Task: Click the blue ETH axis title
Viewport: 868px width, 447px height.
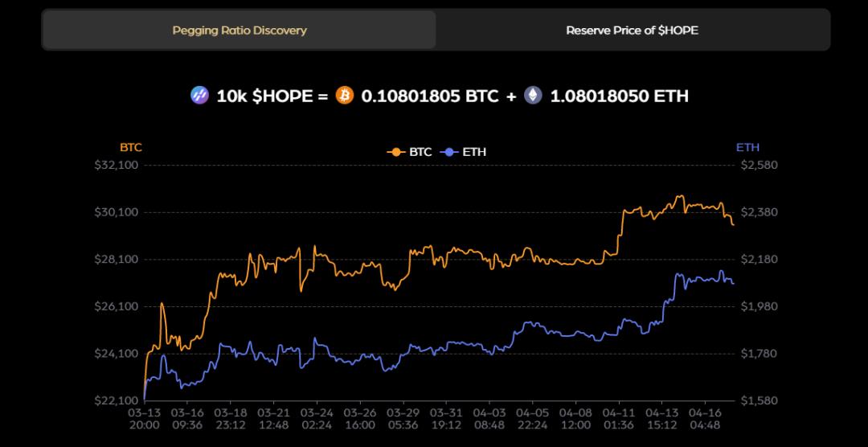Action: (747, 148)
